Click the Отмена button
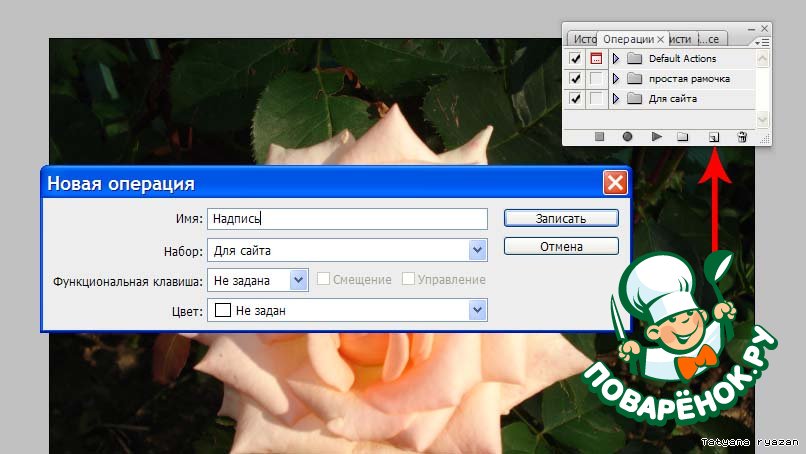806x454 pixels. (x=560, y=246)
